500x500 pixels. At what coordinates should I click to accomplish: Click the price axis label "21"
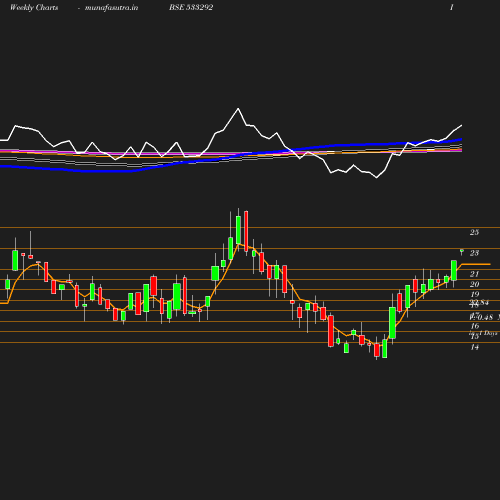pyautogui.click(x=474, y=274)
